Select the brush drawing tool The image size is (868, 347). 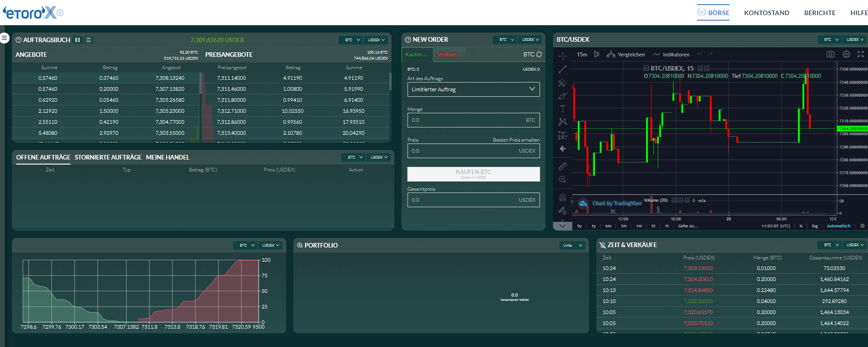tap(563, 96)
